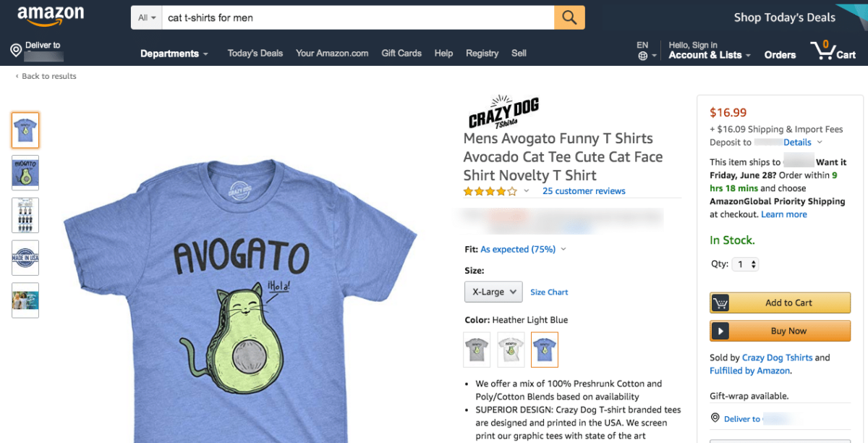Show the Made in USA badge thumbnail
The width and height of the screenshot is (868, 443).
[25, 258]
